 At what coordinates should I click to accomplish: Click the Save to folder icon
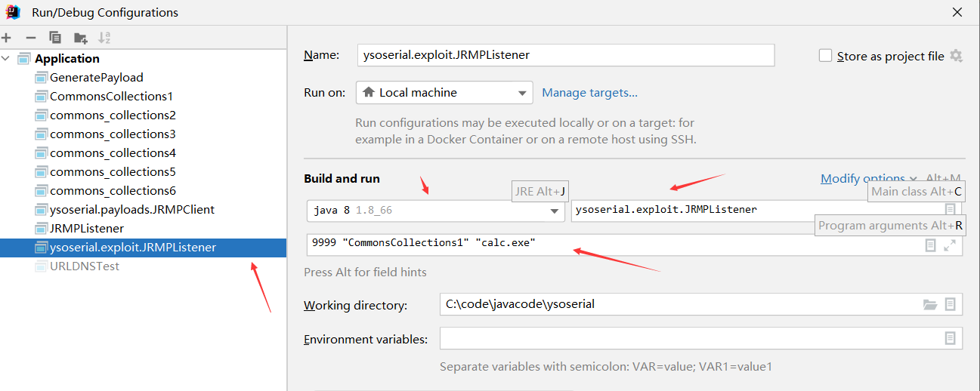(80, 38)
